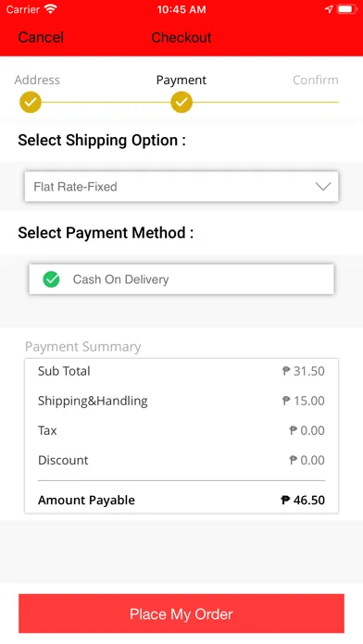Tap the Wi-Fi status icon
363x644 pixels.
click(x=51, y=9)
